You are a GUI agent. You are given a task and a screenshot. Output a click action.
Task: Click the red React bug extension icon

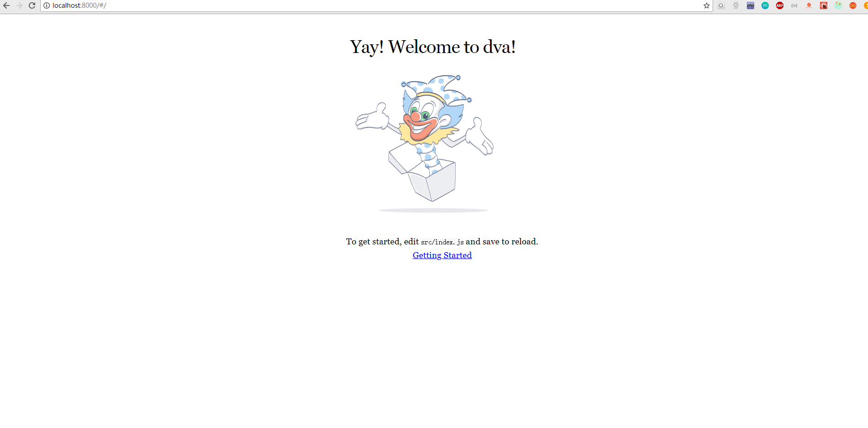pos(824,5)
